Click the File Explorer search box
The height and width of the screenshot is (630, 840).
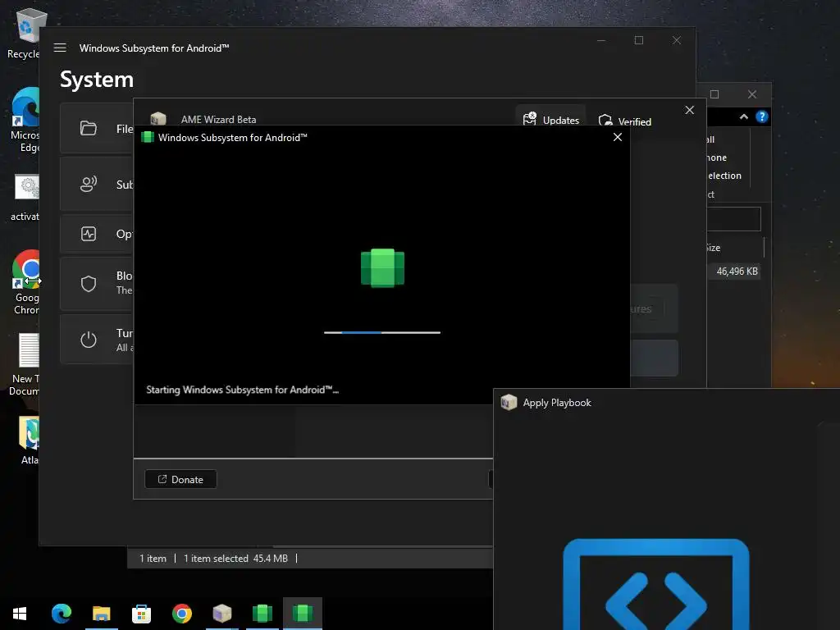pyautogui.click(x=733, y=218)
